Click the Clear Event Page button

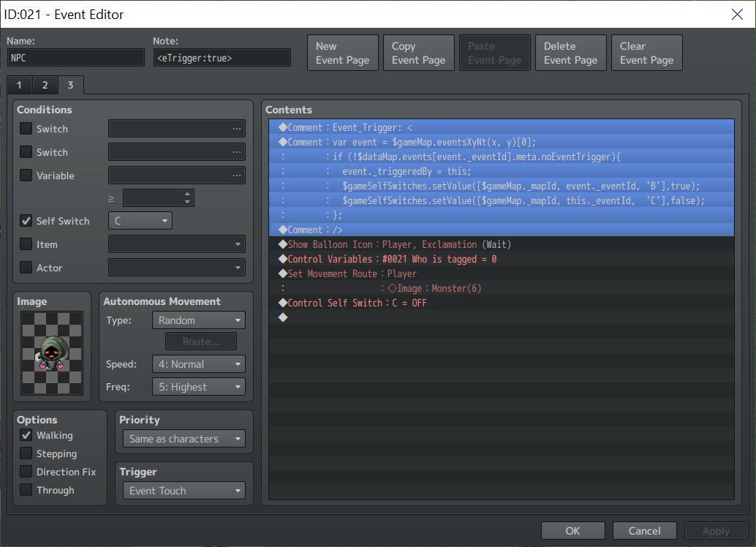646,52
